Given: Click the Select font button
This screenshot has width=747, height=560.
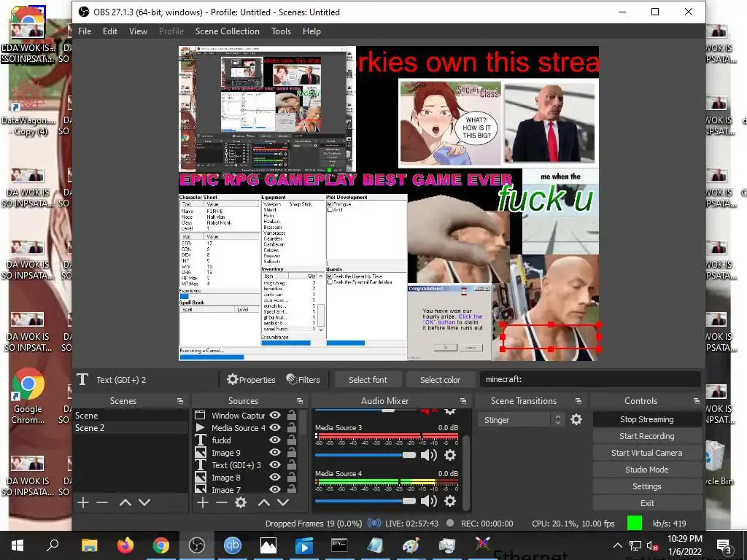Looking at the screenshot, I should 368,379.
